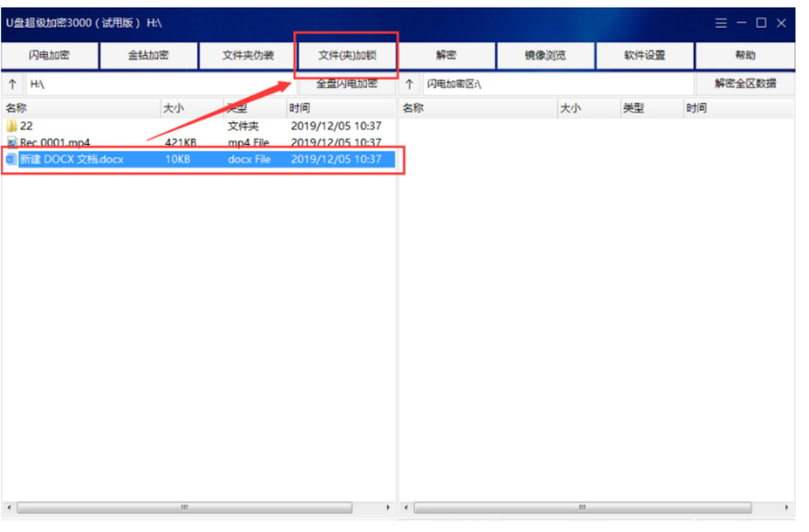Click the left pane horizontal scrollbar
809x532 pixels.
(x=198, y=508)
